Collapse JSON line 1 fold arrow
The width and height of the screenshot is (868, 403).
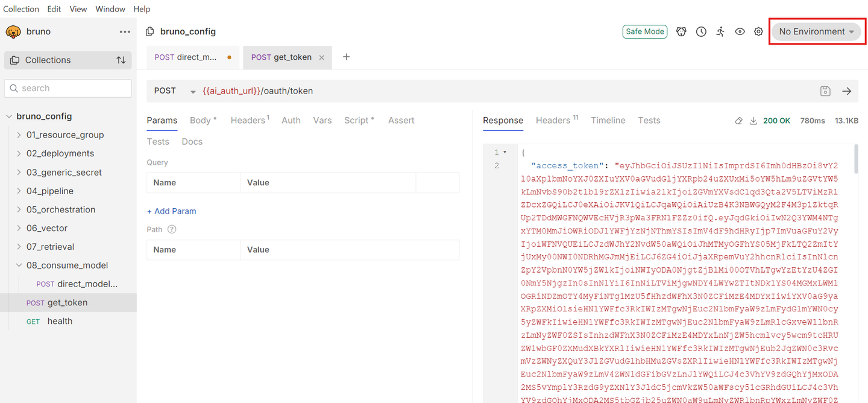[x=505, y=153]
